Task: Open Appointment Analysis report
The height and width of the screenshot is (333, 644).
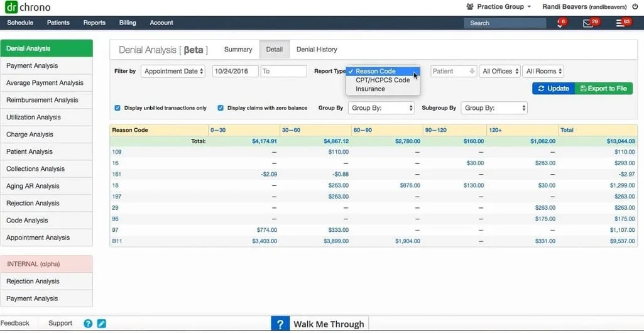Action: (x=47, y=237)
